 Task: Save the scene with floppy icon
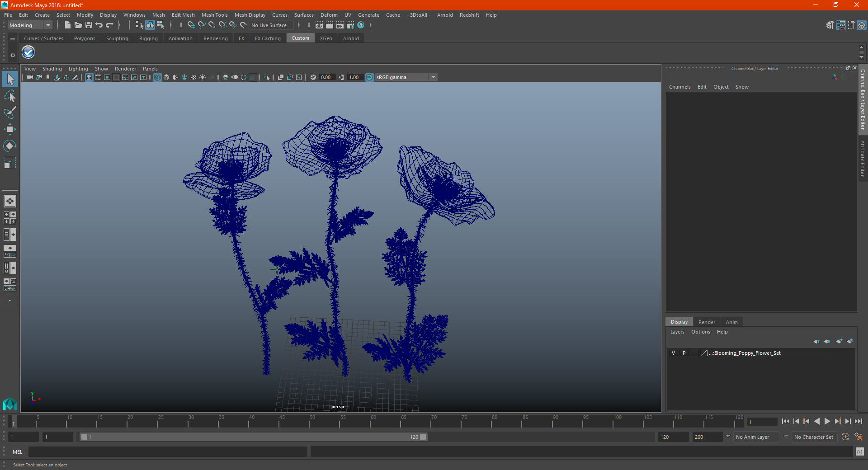(89, 25)
